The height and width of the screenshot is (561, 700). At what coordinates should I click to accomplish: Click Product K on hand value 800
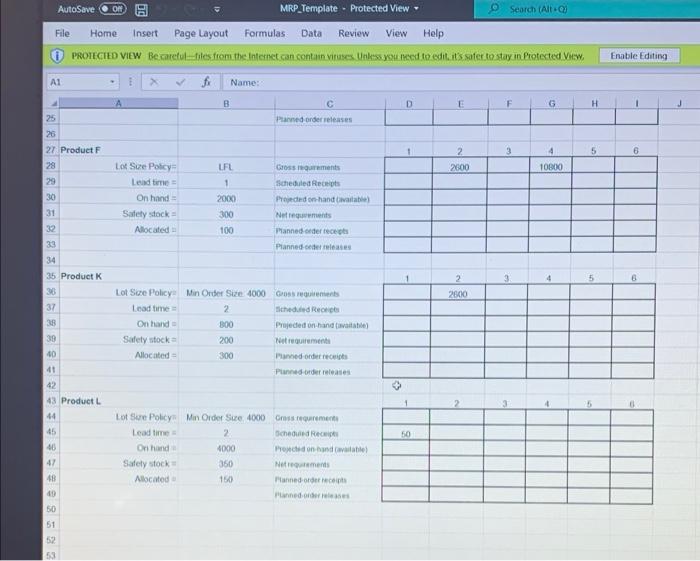pos(226,324)
